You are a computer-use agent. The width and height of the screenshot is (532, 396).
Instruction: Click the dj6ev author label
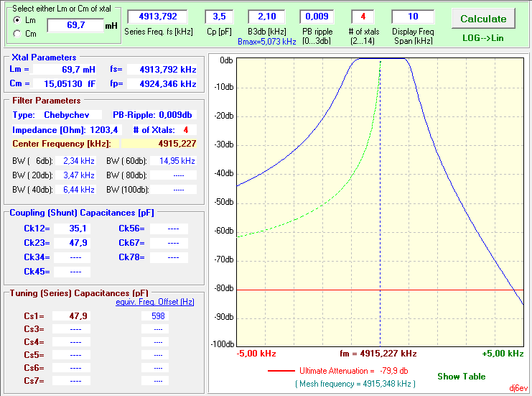[518, 388]
